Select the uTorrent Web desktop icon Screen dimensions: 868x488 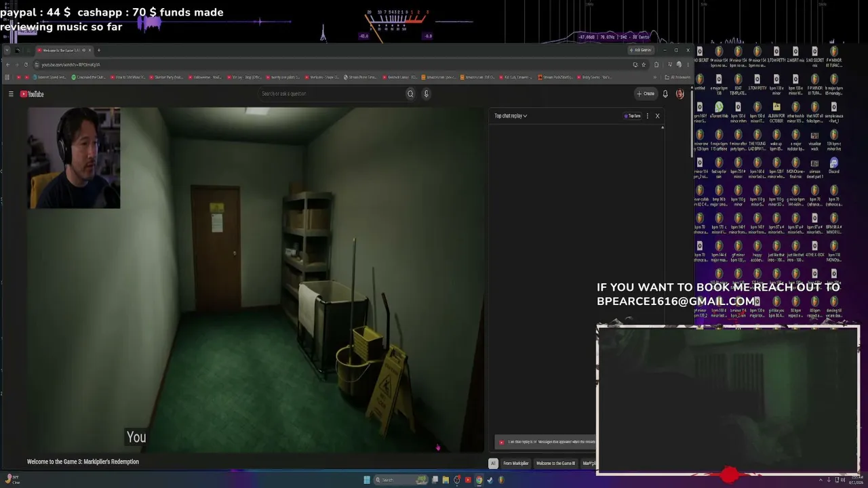click(x=719, y=111)
